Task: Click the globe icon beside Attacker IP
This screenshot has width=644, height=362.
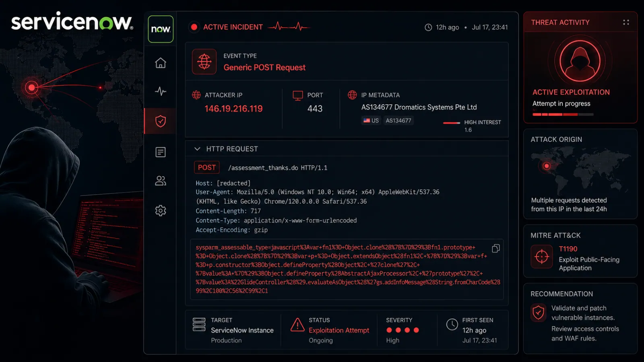Action: [x=196, y=95]
